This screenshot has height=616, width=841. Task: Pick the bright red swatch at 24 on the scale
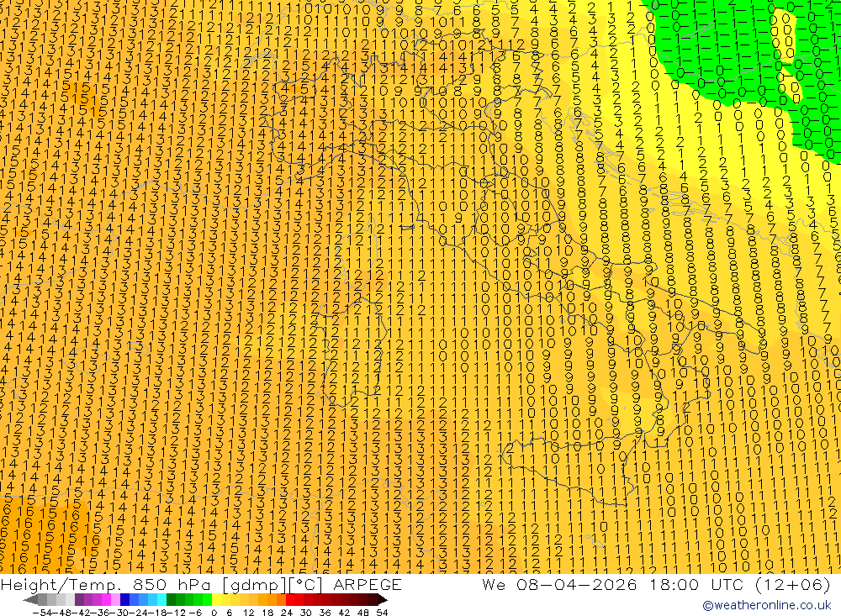click(290, 600)
